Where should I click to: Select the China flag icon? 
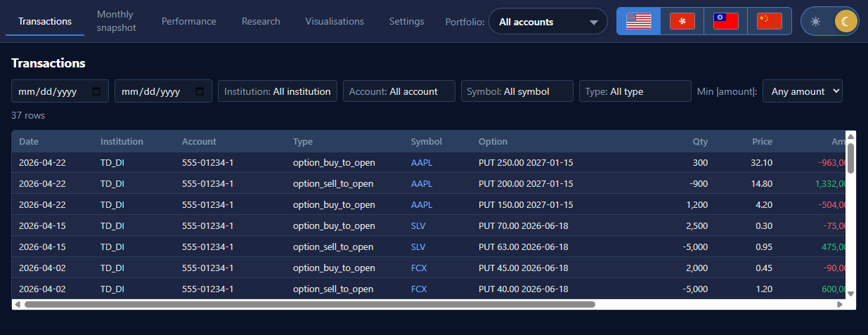[770, 21]
